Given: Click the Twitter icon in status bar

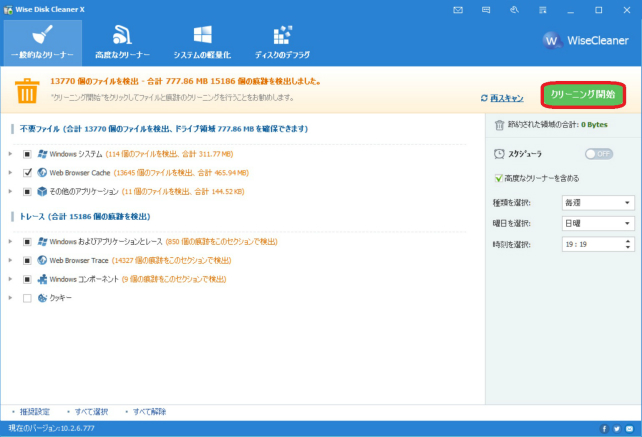Looking at the screenshot, I should [x=616, y=429].
